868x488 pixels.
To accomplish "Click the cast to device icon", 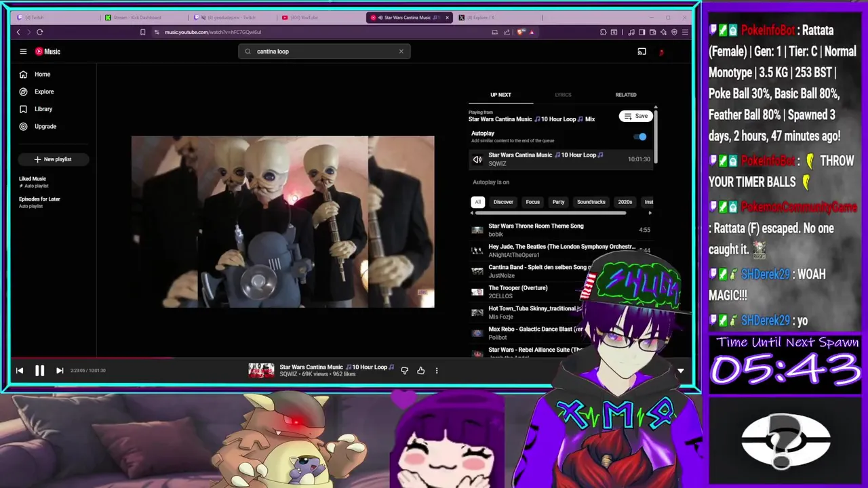I will click(642, 52).
